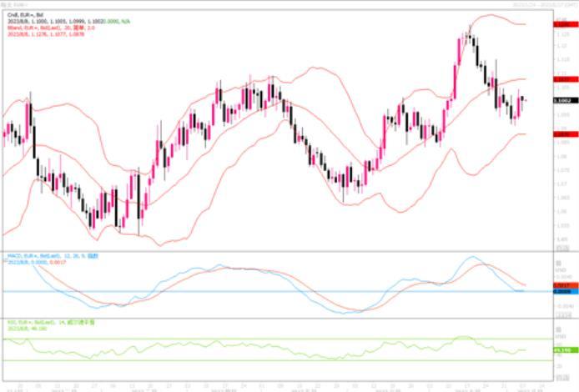This screenshot has height=392, width=579.
Task: Click the divider between price and MACD panels
Action: [275, 249]
